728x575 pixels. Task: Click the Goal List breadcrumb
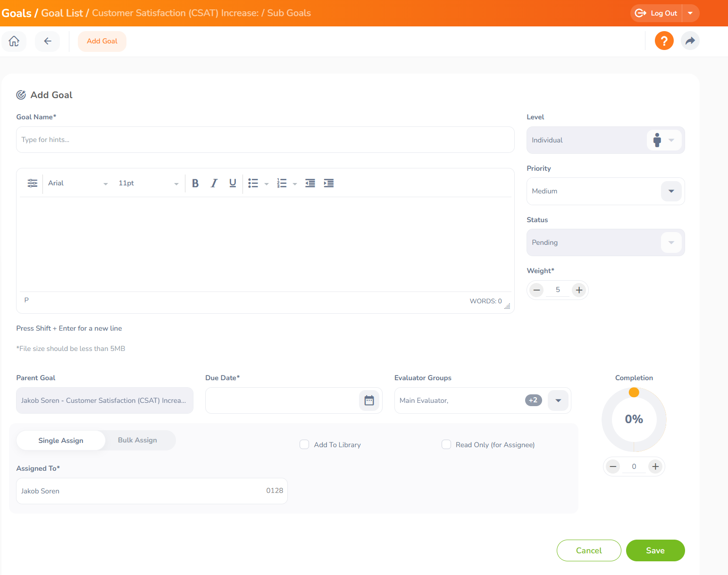[x=62, y=13]
